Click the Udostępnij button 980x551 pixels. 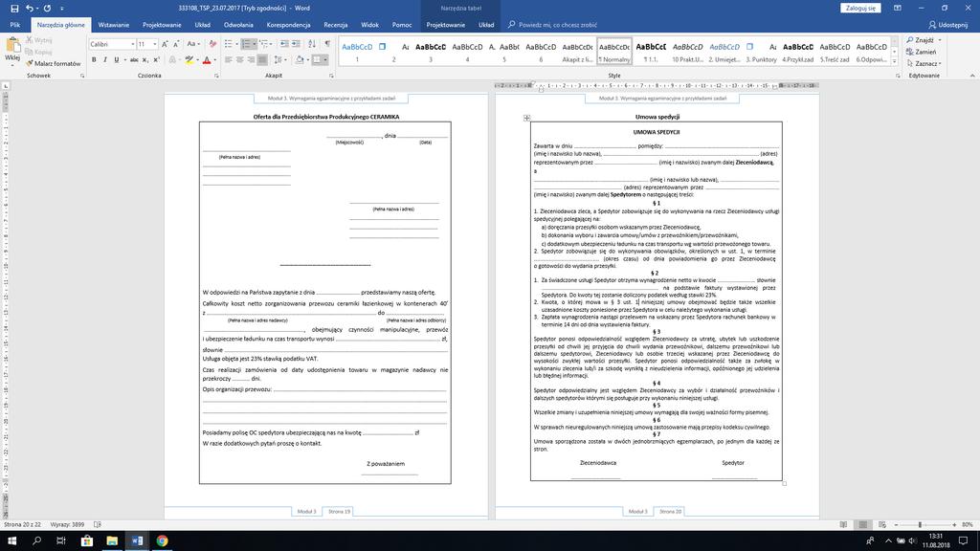tap(948, 25)
